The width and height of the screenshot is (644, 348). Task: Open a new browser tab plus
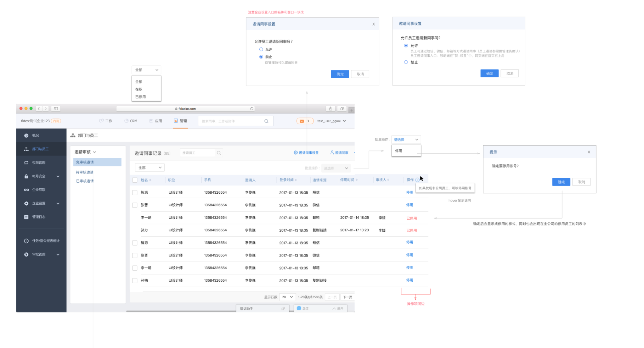352,110
